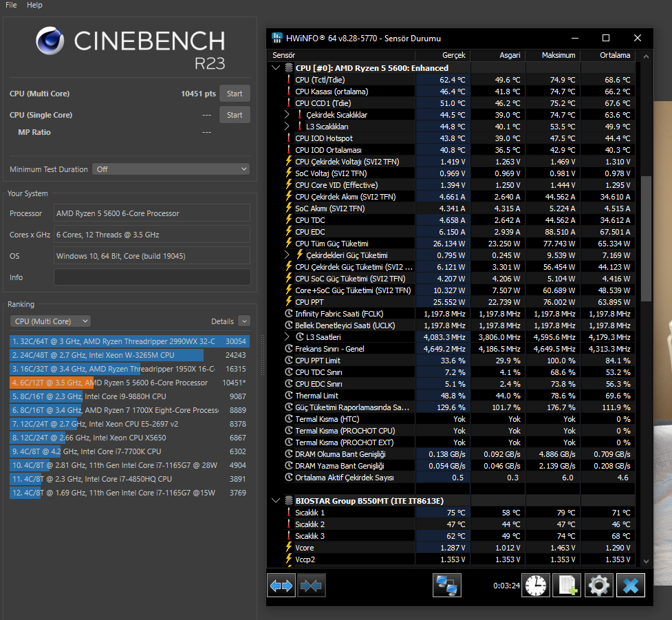Screen dimensions: 672x620
Task: Select ranking entry Intel Xeon CPU X5650
Action: [129, 438]
